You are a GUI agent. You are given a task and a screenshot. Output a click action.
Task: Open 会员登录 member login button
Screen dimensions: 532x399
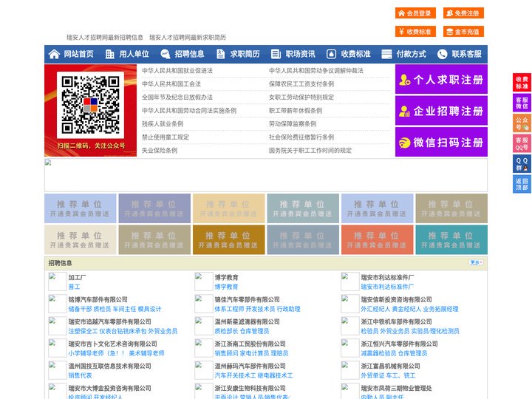[x=415, y=13]
